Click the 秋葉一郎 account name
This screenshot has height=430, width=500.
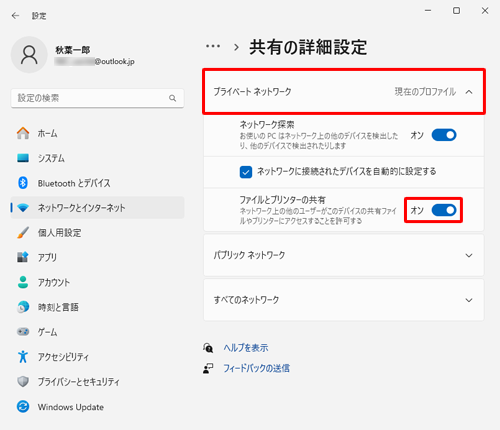tap(73, 50)
